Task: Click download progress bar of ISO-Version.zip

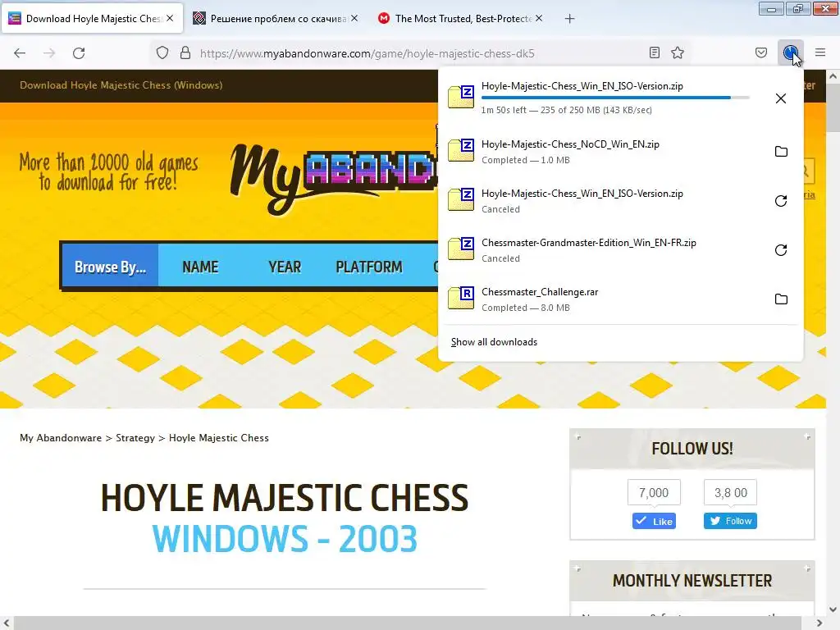Action: (x=615, y=98)
